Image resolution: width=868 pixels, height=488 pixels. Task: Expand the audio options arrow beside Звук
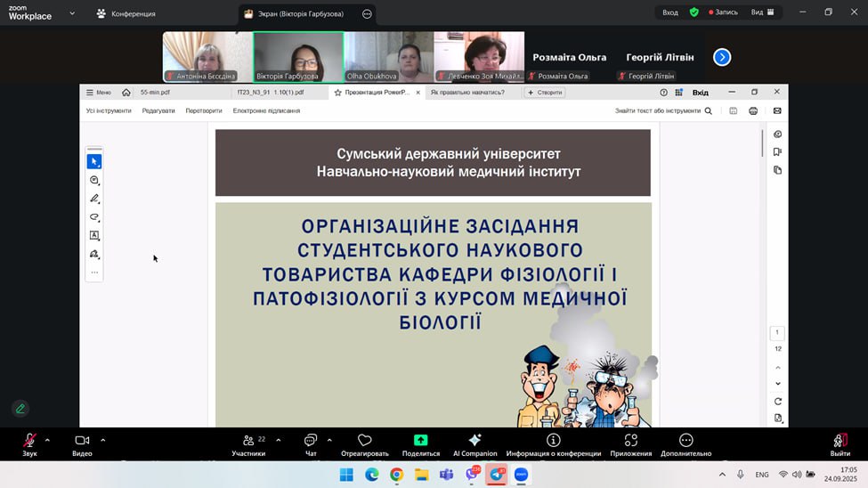click(47, 440)
